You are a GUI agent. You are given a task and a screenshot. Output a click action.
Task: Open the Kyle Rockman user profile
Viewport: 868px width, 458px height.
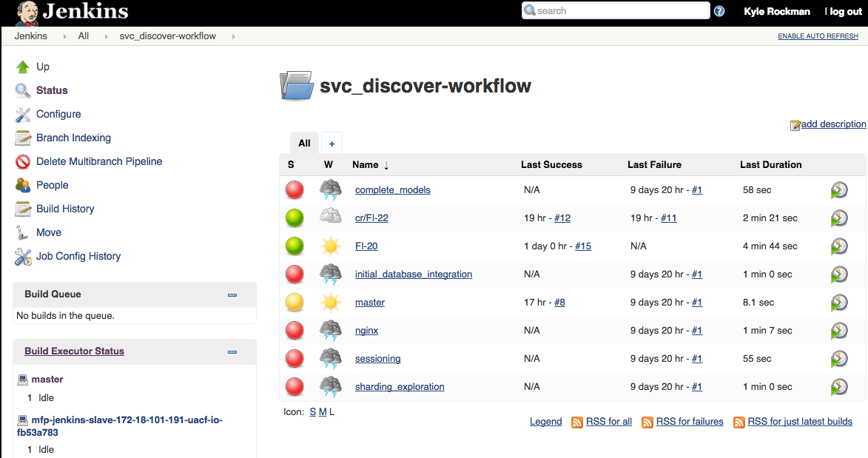[777, 12]
